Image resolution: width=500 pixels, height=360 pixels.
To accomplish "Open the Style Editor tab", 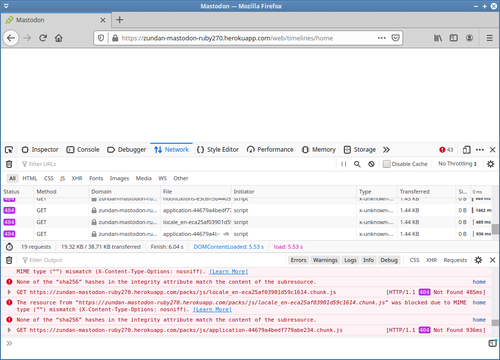I will coord(218,150).
